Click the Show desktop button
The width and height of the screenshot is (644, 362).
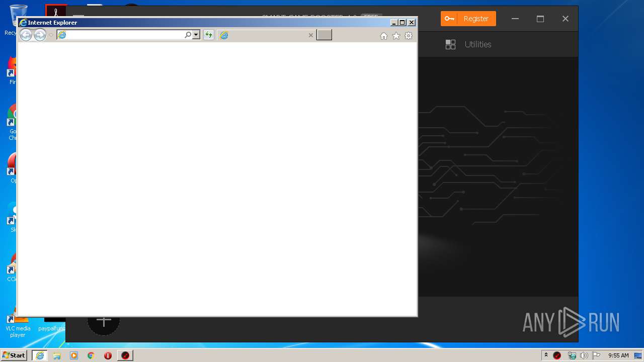[638, 355]
